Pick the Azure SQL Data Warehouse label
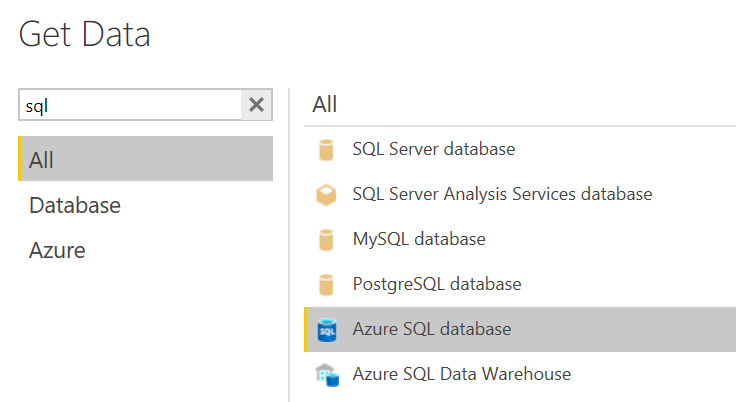This screenshot has height=402, width=736. 462,374
